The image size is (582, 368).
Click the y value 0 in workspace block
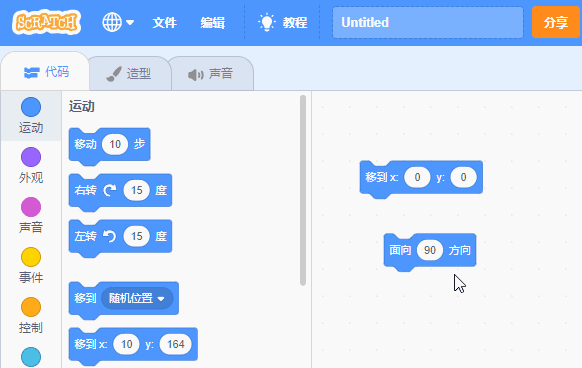pos(463,177)
